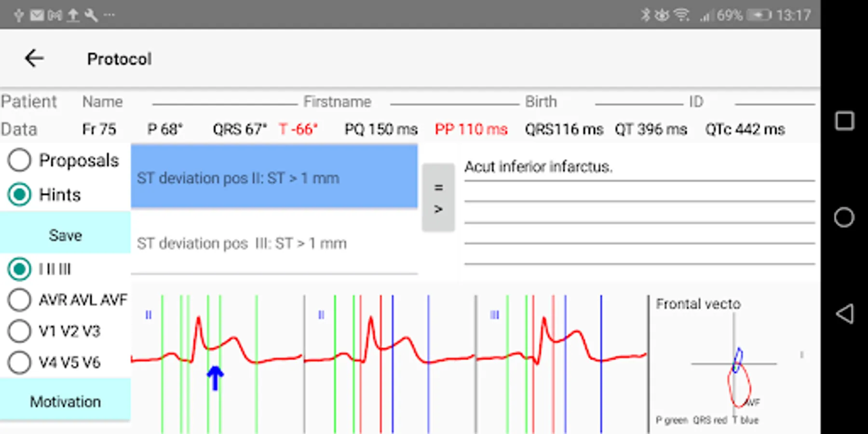The height and width of the screenshot is (434, 868).
Task: Select hint 'ST deviation pos III: ST > 1 mm'
Action: 274,243
